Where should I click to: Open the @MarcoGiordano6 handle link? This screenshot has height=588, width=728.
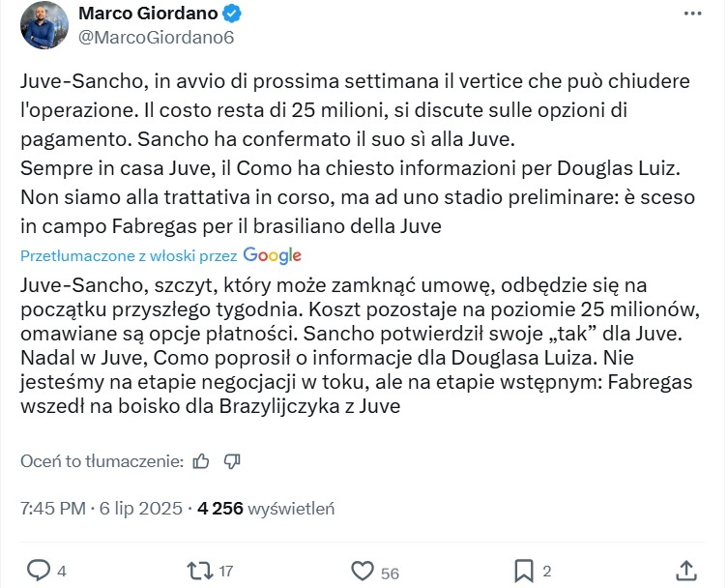(156, 38)
